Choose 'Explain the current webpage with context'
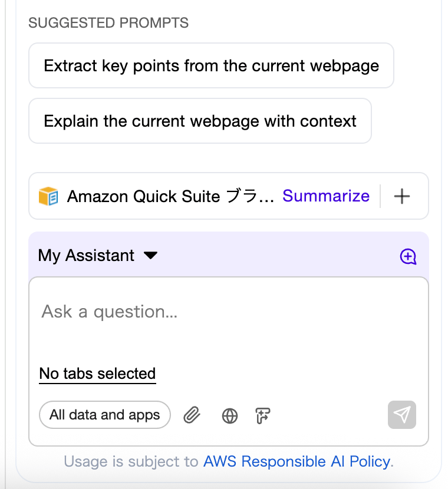This screenshot has width=448, height=489. (200, 121)
